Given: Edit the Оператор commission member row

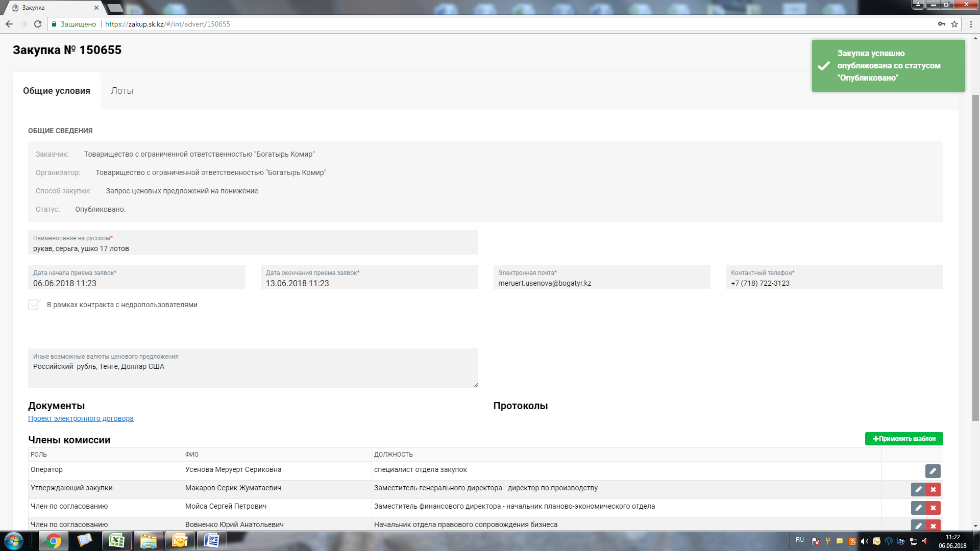Looking at the screenshot, I should (x=933, y=471).
